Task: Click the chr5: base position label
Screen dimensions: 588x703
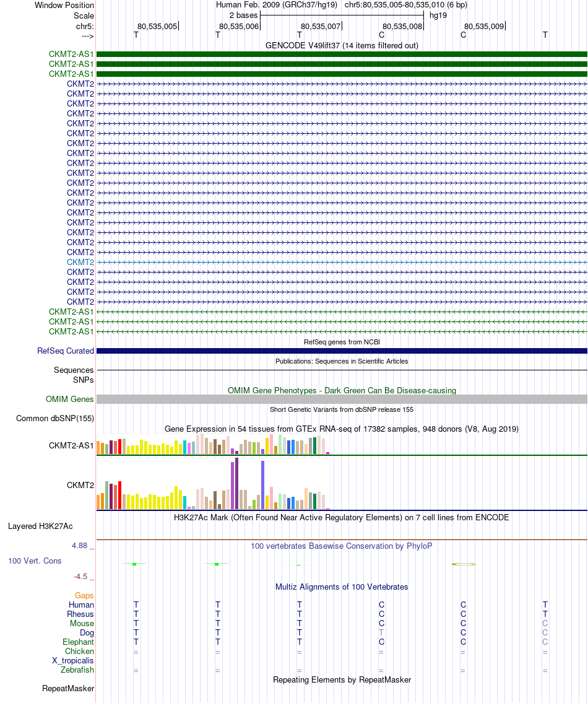Action: (85, 27)
